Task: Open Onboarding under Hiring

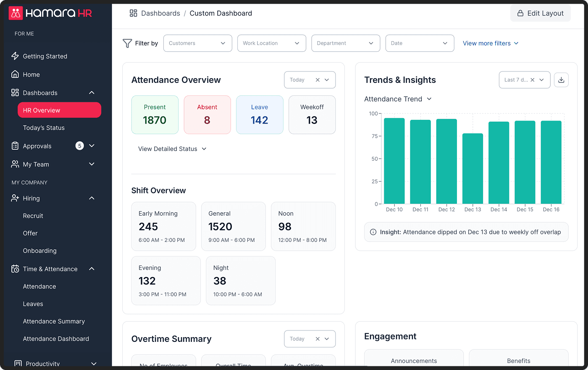Action: tap(39, 251)
